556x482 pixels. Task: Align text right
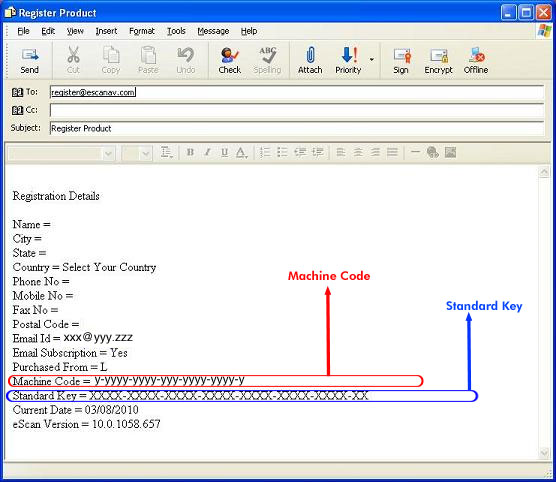coord(375,153)
